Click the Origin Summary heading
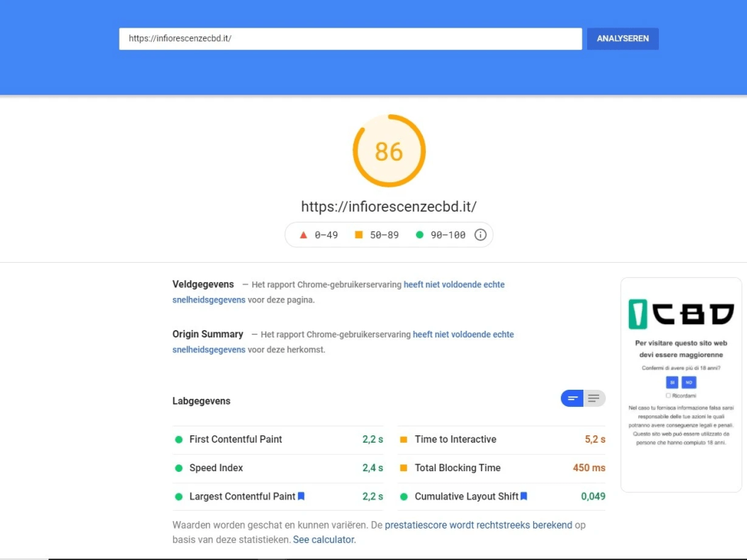 click(x=208, y=334)
